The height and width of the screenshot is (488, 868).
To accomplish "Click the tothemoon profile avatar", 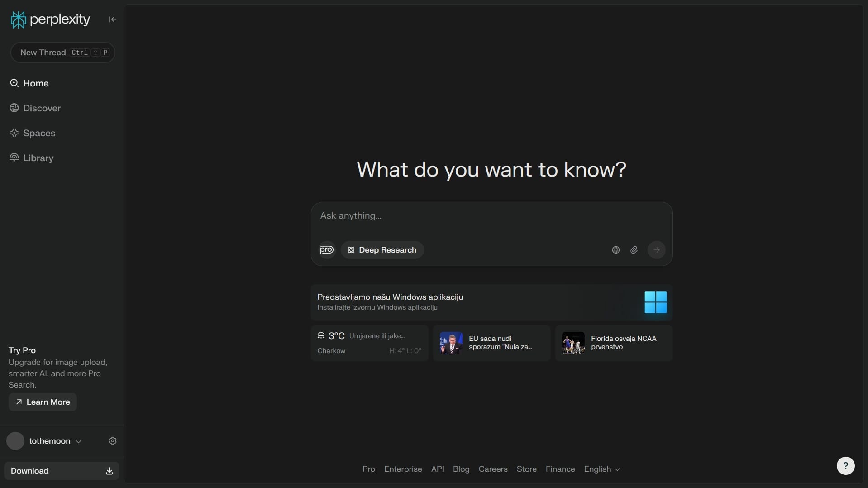I will (15, 441).
